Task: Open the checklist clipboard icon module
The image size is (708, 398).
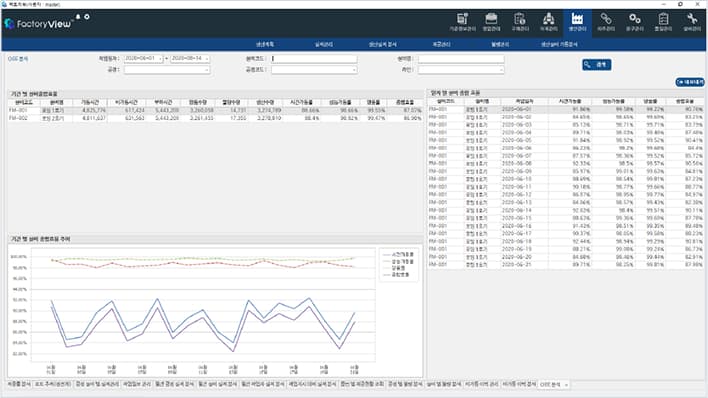Action: [663, 23]
